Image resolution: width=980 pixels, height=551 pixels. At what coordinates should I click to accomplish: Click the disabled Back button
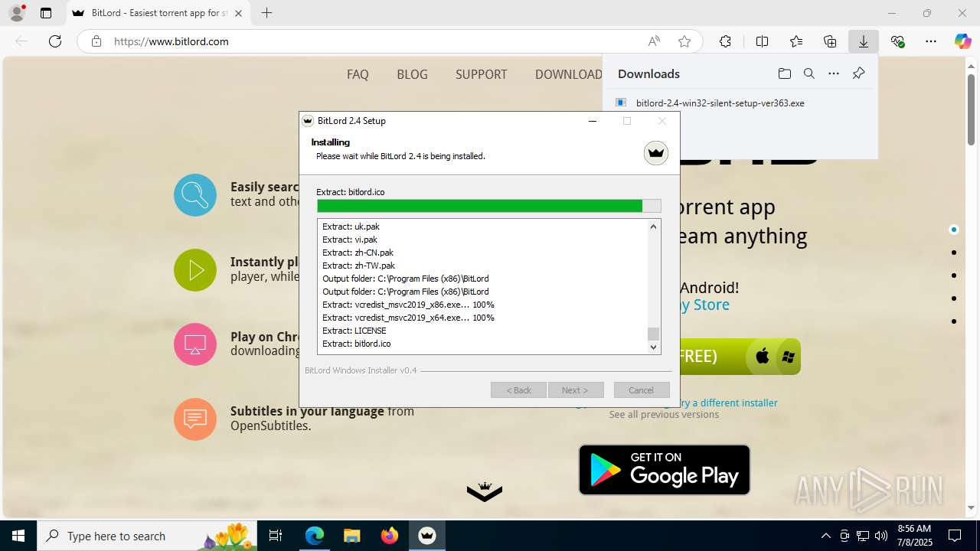click(x=518, y=390)
